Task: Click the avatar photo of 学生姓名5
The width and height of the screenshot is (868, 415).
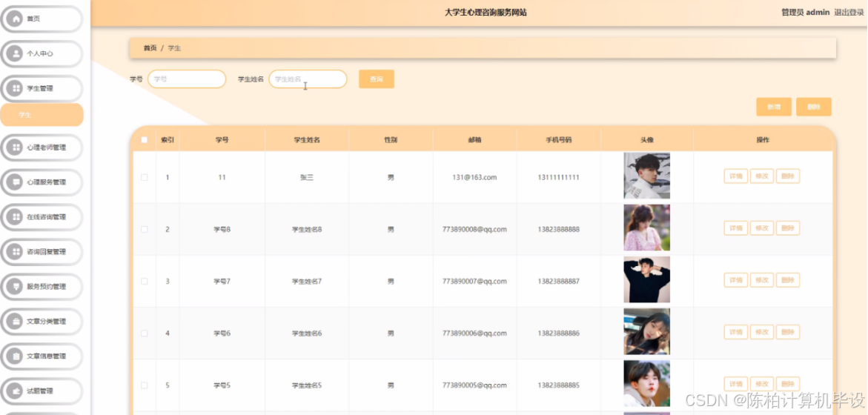Action: click(x=646, y=383)
